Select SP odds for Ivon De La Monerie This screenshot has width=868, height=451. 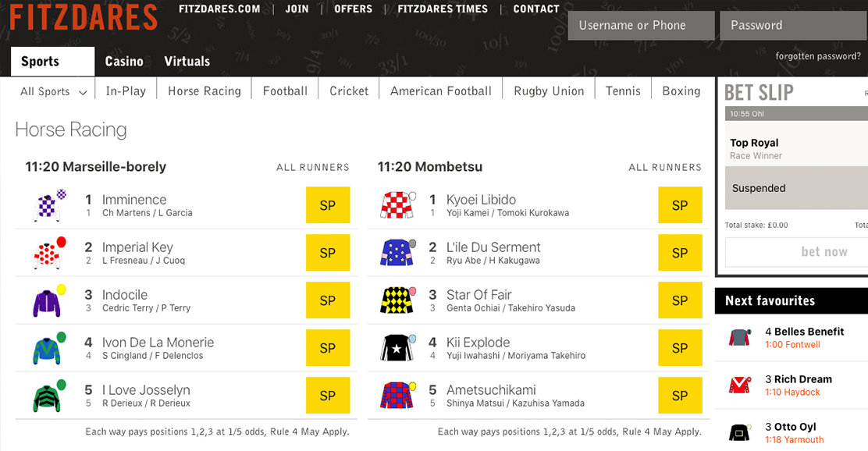tap(328, 348)
